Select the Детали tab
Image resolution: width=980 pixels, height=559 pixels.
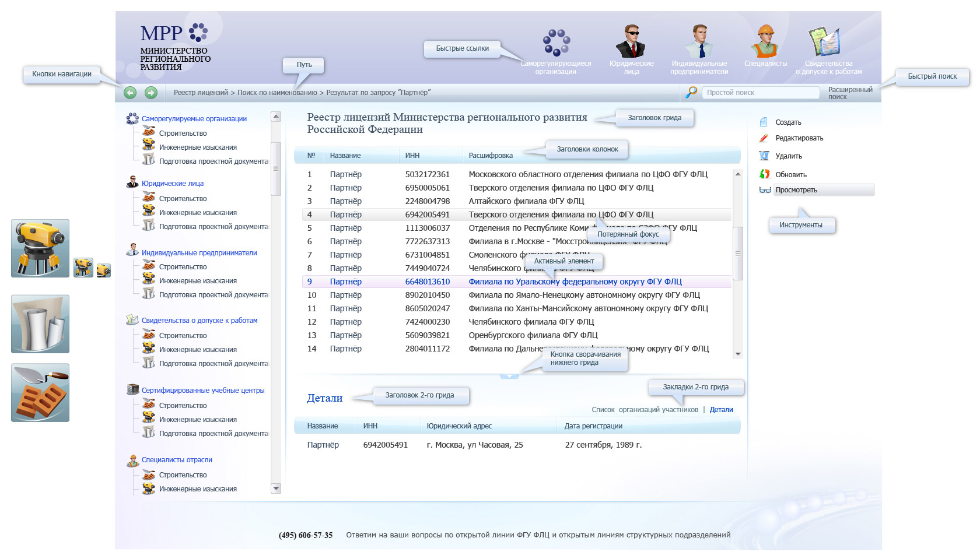721,410
